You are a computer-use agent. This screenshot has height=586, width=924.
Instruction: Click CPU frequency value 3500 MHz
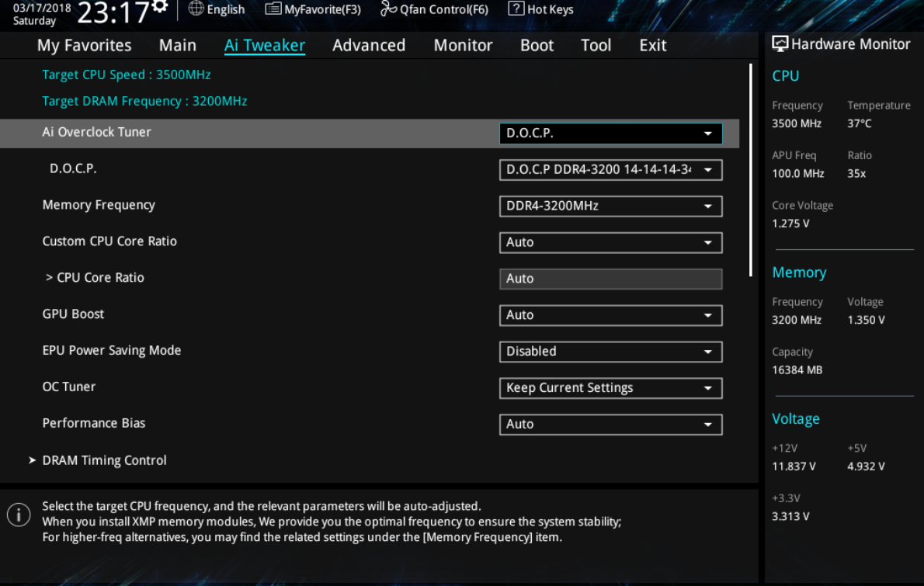click(x=797, y=123)
